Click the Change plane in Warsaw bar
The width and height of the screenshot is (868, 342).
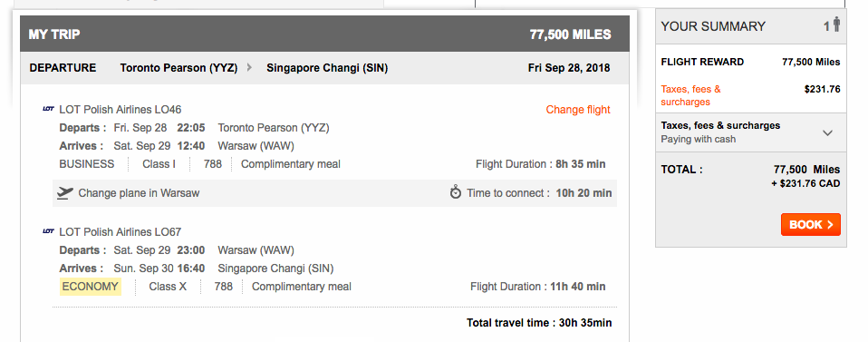click(x=334, y=193)
